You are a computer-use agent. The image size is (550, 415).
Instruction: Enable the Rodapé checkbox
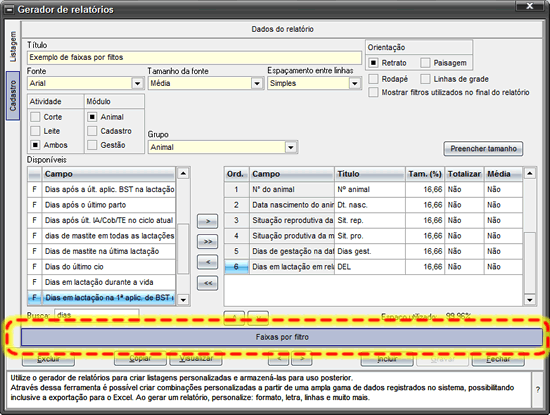(x=374, y=79)
